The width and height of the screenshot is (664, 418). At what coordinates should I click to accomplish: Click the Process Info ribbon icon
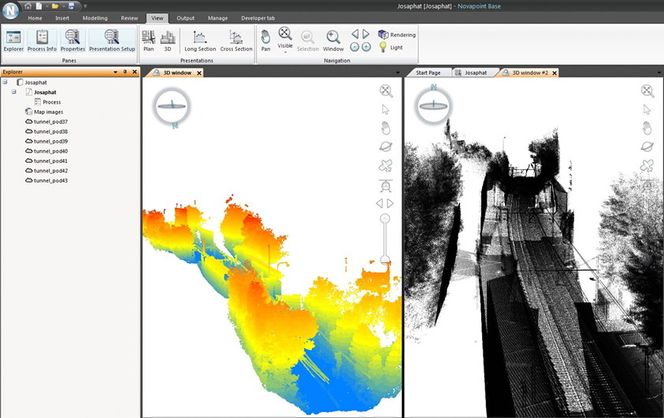coord(42,40)
